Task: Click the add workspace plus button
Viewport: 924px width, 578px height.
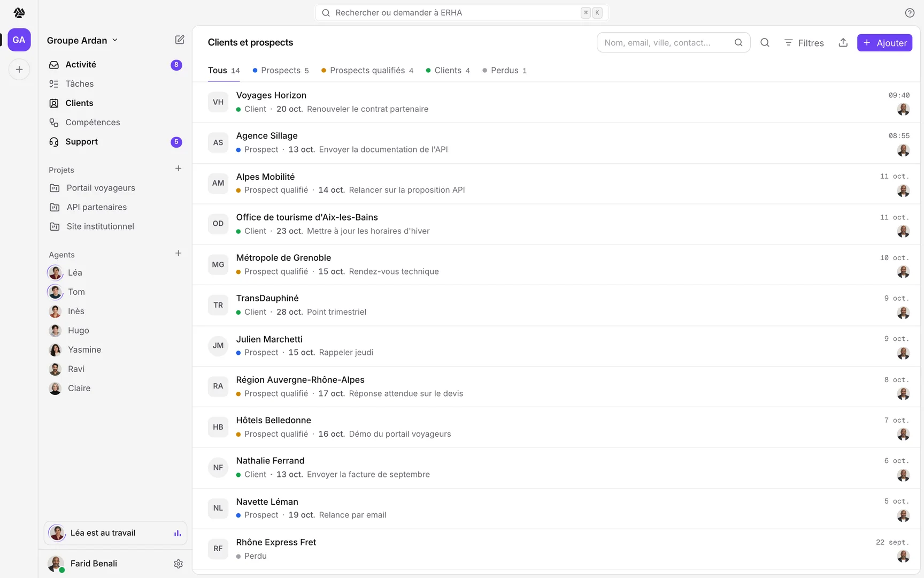Action: [x=19, y=70]
